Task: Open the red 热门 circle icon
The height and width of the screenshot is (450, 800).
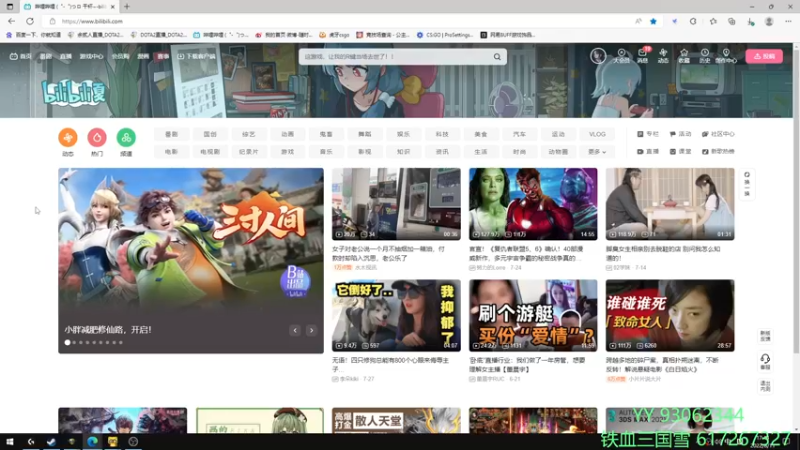Action: coord(97,137)
